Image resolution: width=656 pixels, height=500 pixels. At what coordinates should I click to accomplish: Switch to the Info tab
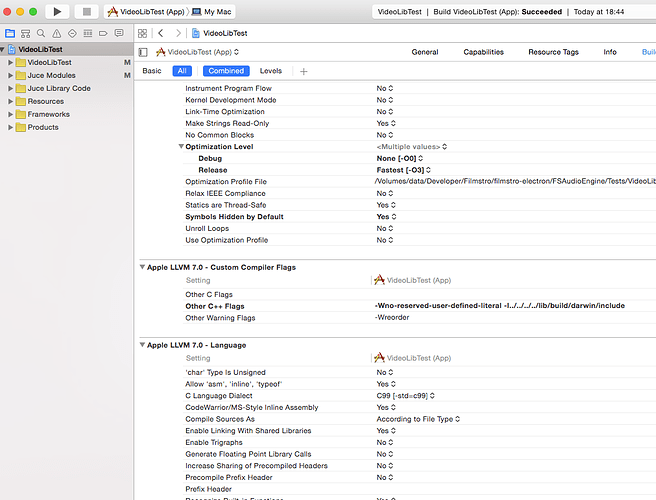coord(610,52)
